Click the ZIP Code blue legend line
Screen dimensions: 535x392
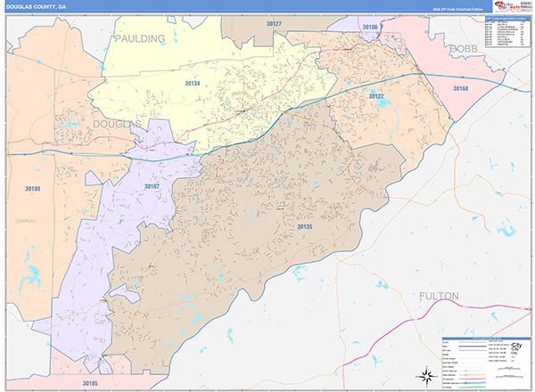(473, 350)
